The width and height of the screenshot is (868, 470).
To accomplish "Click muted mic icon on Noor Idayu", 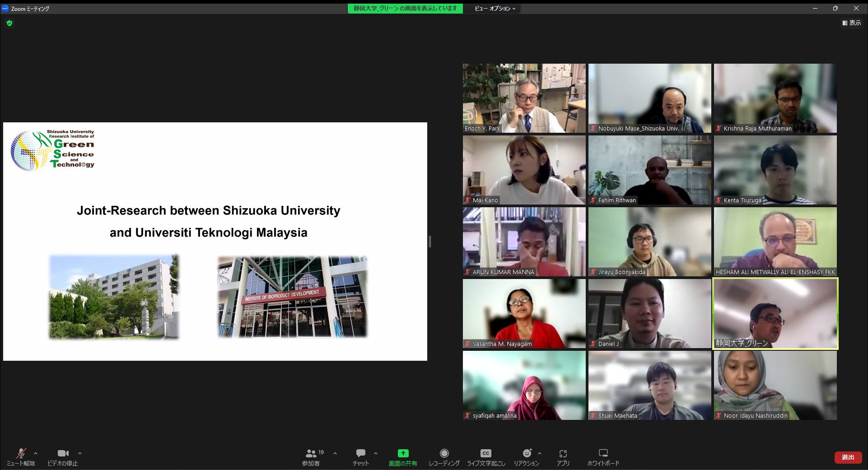I will (719, 415).
